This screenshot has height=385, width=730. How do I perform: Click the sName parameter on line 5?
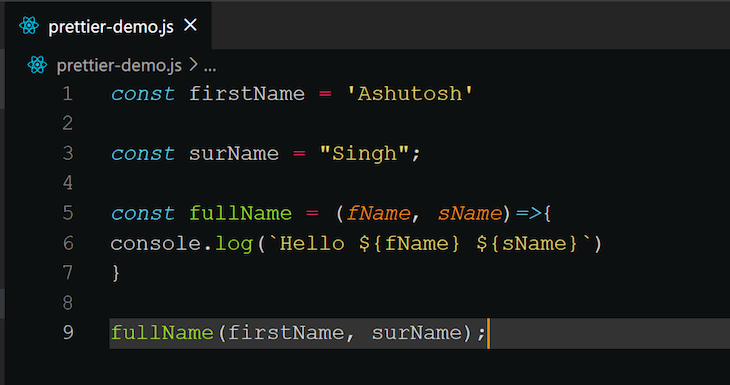pyautogui.click(x=470, y=213)
